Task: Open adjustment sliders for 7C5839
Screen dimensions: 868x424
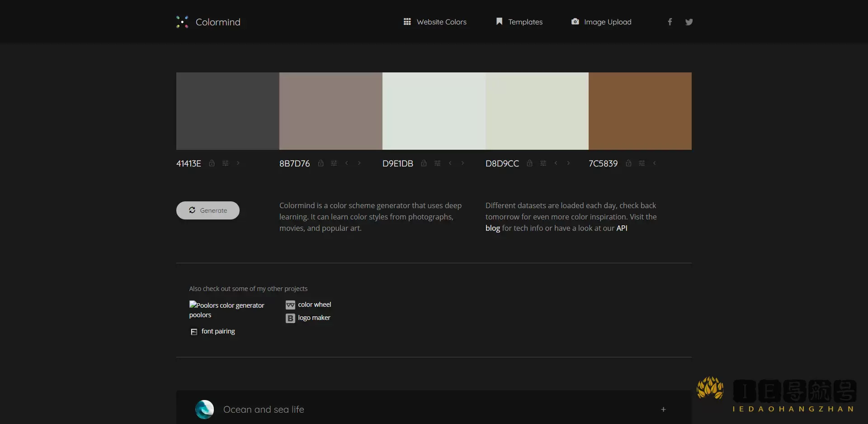Action: click(642, 163)
